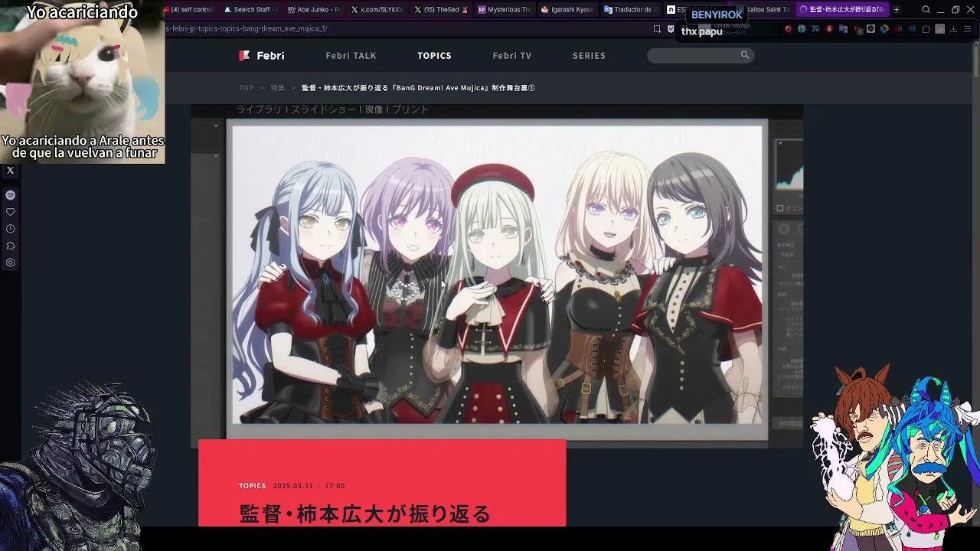Screen dimensions: 980x551
Task: Switch to the '(15) TheSed' tab
Action: click(x=440, y=10)
